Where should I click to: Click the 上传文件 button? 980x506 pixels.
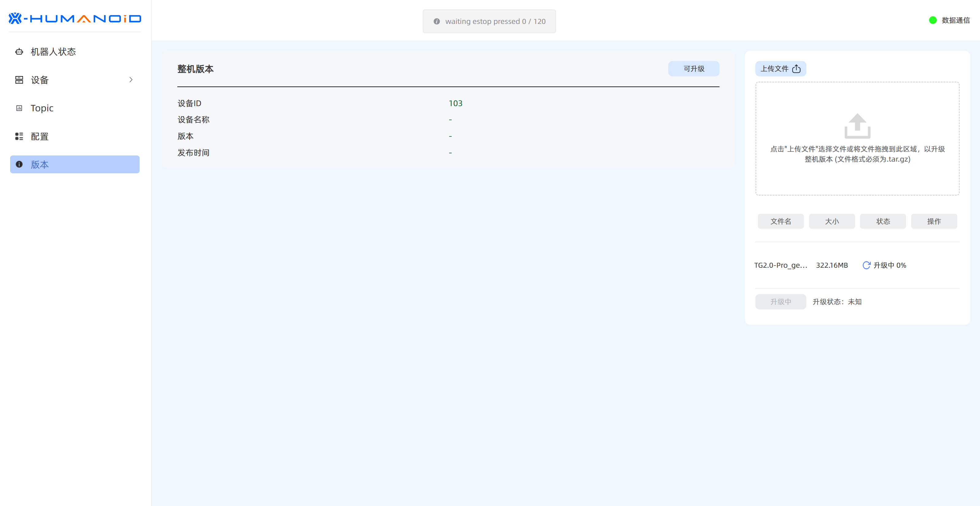[x=780, y=69]
